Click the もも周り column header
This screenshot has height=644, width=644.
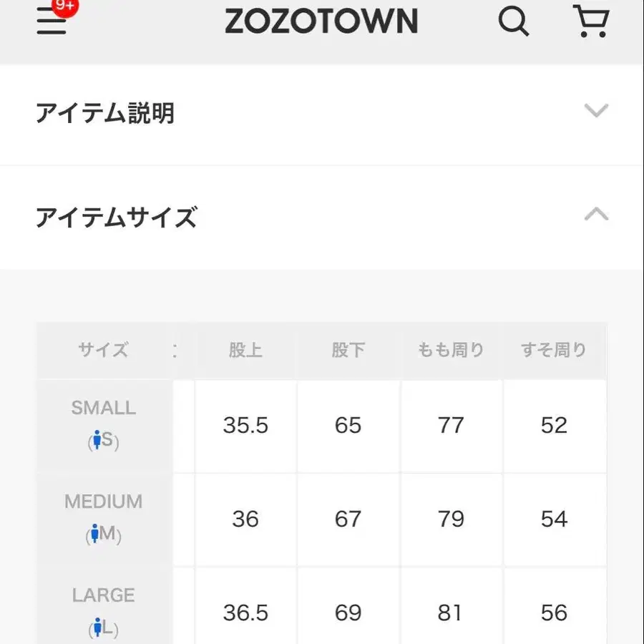coord(451,350)
